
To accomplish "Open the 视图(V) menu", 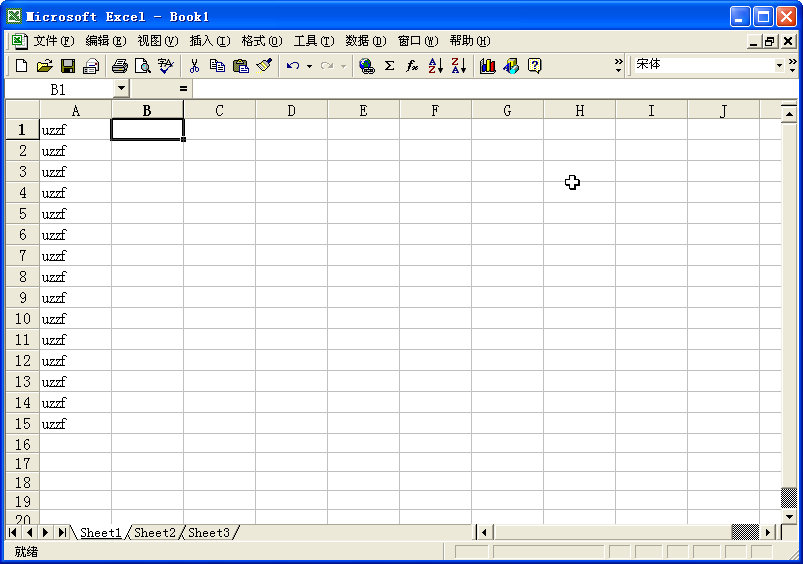I will [158, 40].
